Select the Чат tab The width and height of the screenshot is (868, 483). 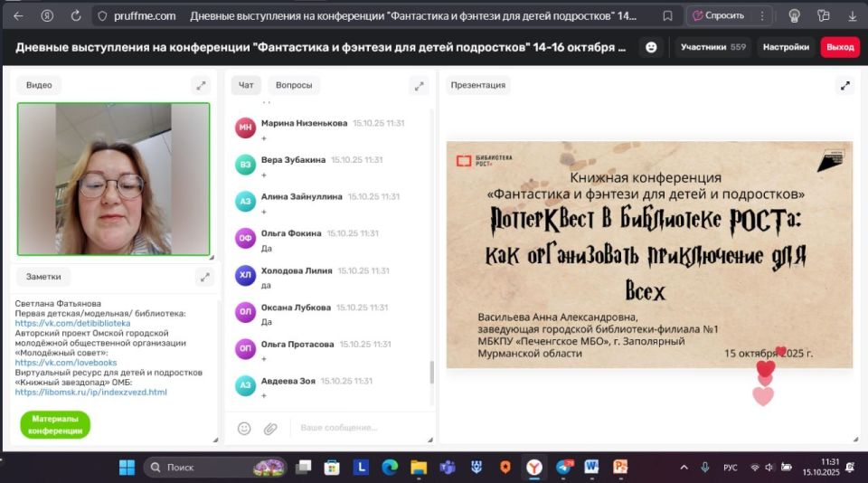[x=246, y=85]
